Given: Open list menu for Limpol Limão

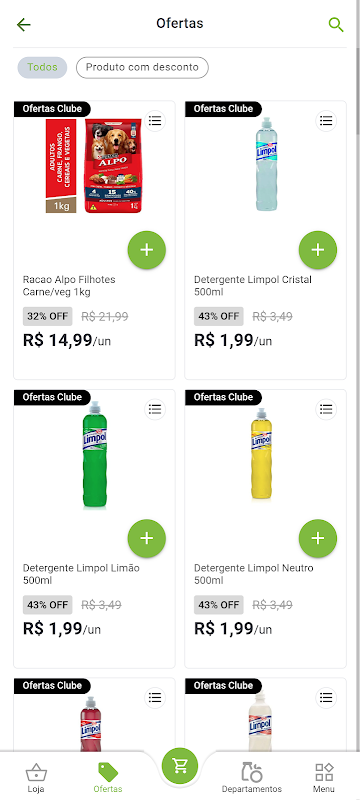Looking at the screenshot, I should click(x=155, y=409).
